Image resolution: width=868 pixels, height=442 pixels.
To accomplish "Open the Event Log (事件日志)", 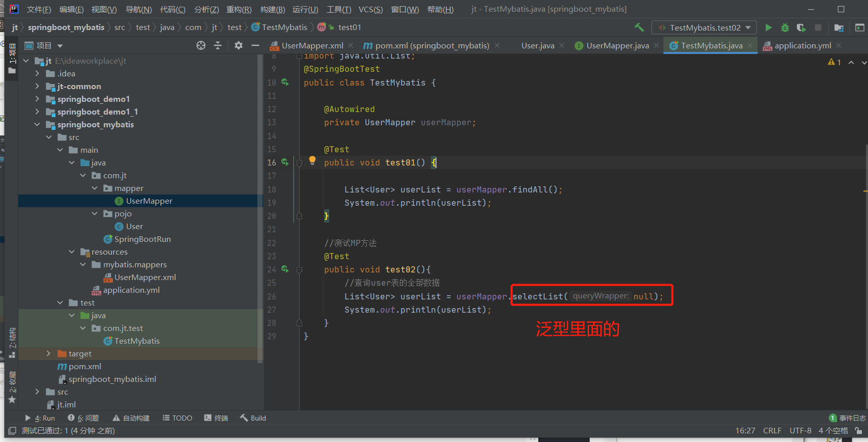I will [x=847, y=418].
